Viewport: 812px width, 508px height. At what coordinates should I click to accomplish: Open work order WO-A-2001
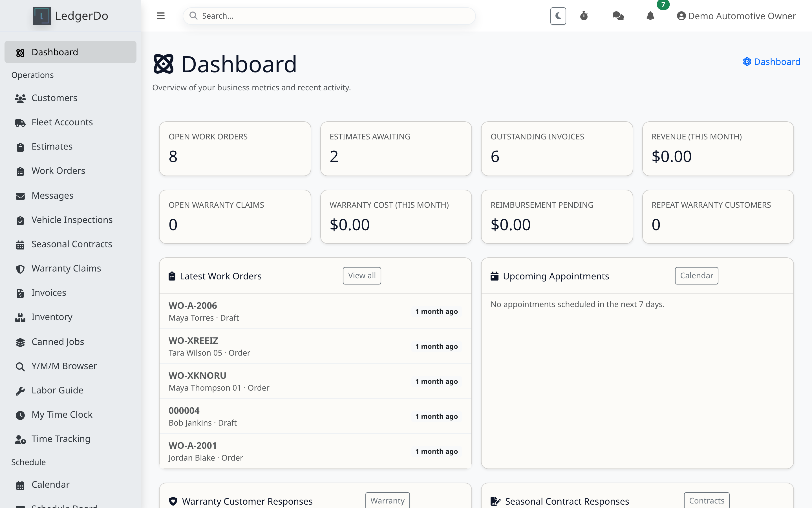point(315,451)
